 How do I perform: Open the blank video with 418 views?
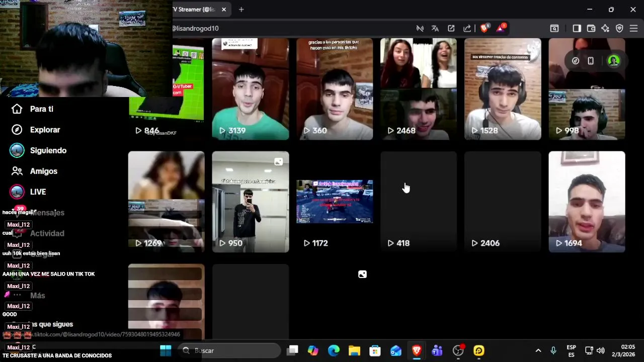(419, 202)
